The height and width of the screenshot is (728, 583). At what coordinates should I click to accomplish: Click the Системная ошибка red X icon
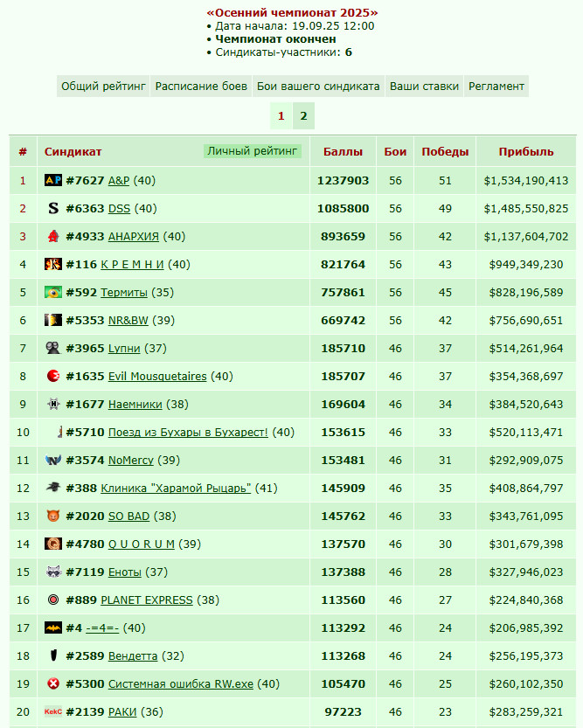pyautogui.click(x=53, y=683)
